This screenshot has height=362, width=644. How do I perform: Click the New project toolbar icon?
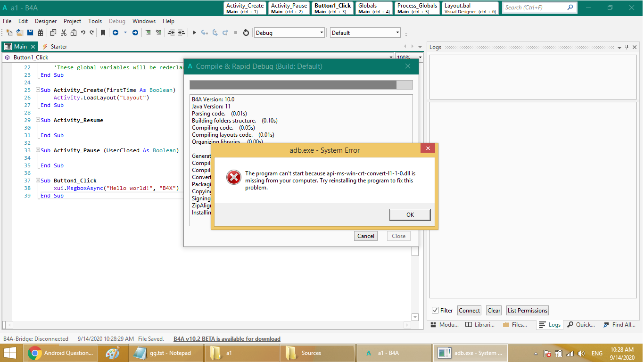pyautogui.click(x=9, y=33)
